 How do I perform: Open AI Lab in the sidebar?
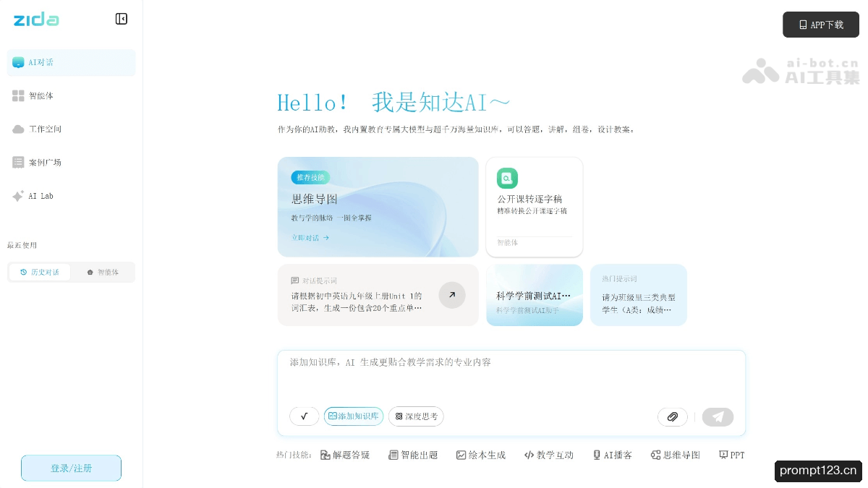[x=71, y=196]
